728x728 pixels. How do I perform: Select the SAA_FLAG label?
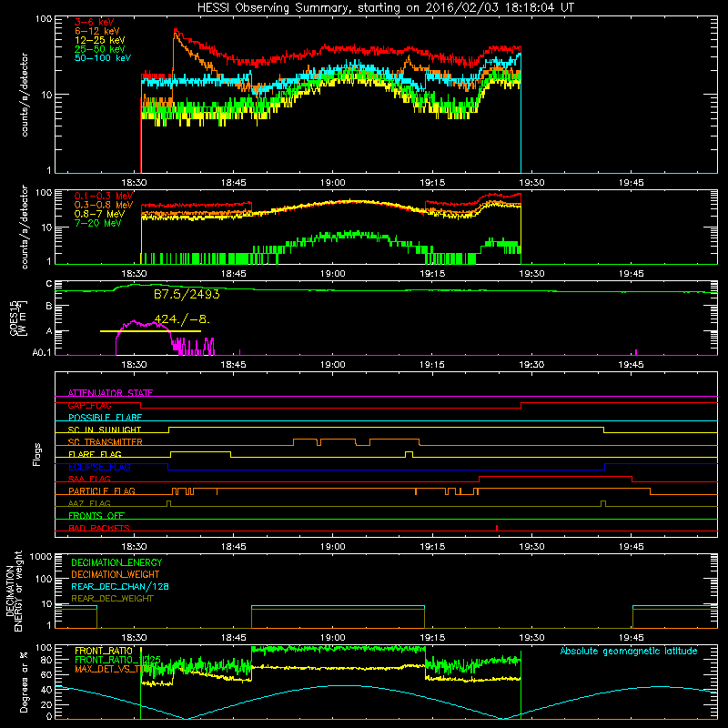click(x=89, y=479)
